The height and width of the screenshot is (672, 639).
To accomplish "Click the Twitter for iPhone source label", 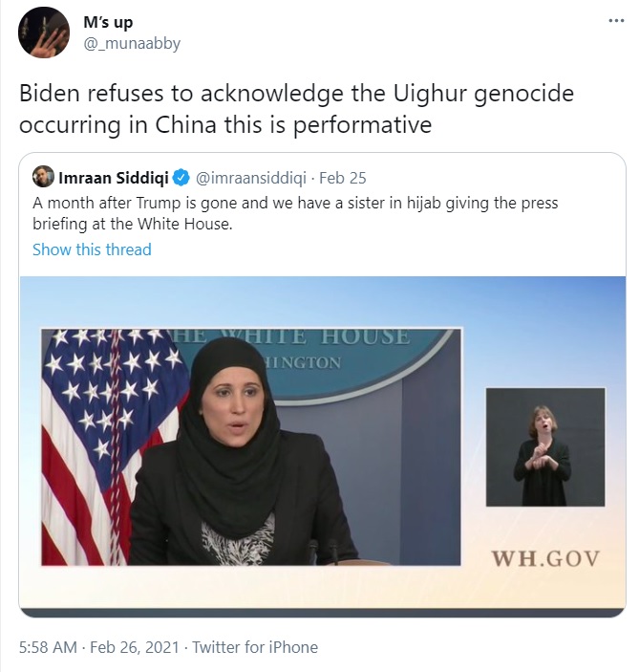I will 255,647.
